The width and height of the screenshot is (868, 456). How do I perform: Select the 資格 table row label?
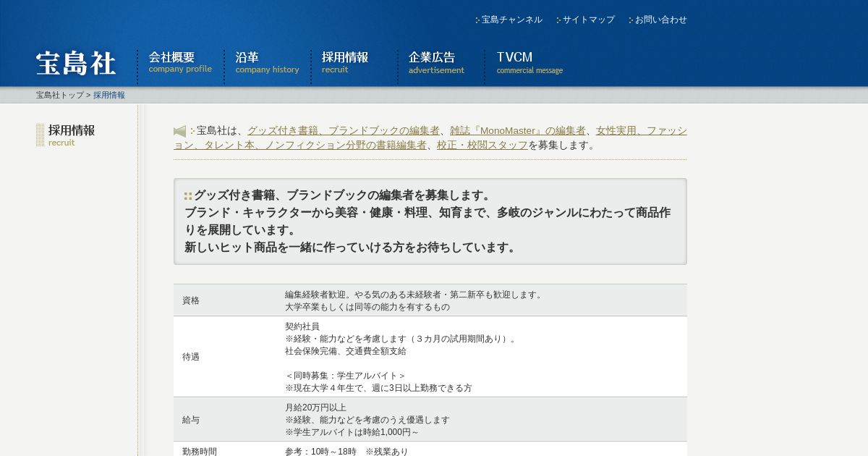(191, 300)
